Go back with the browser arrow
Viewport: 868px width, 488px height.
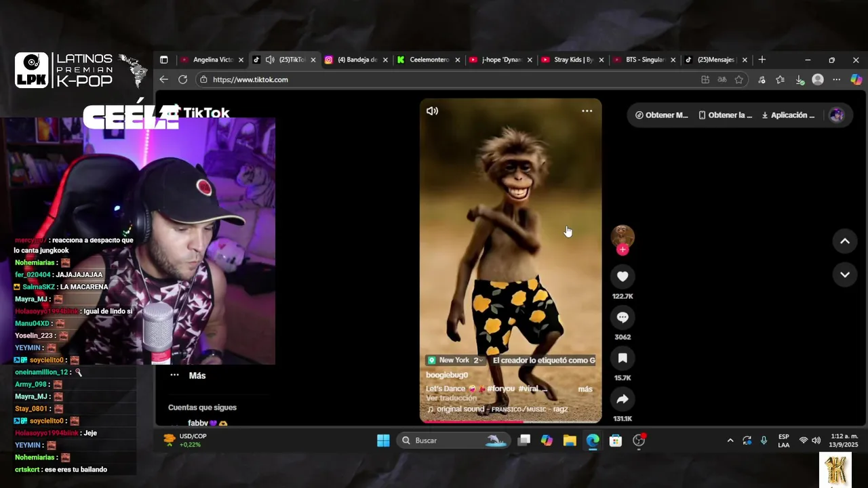[x=163, y=79]
